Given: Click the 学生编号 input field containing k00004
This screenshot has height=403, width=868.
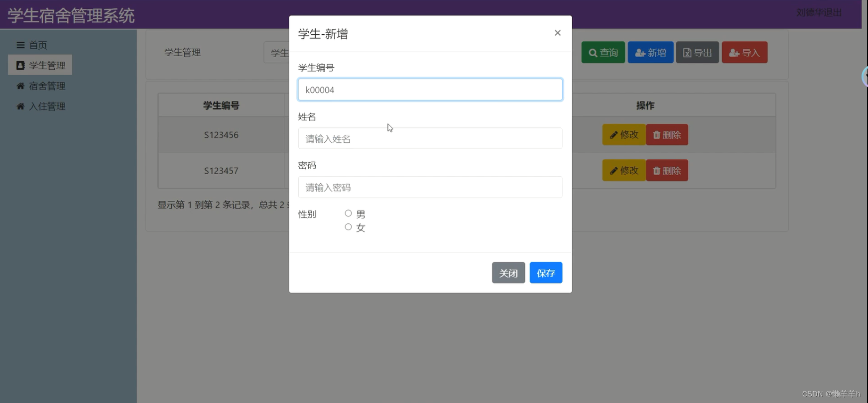Looking at the screenshot, I should tap(430, 90).
